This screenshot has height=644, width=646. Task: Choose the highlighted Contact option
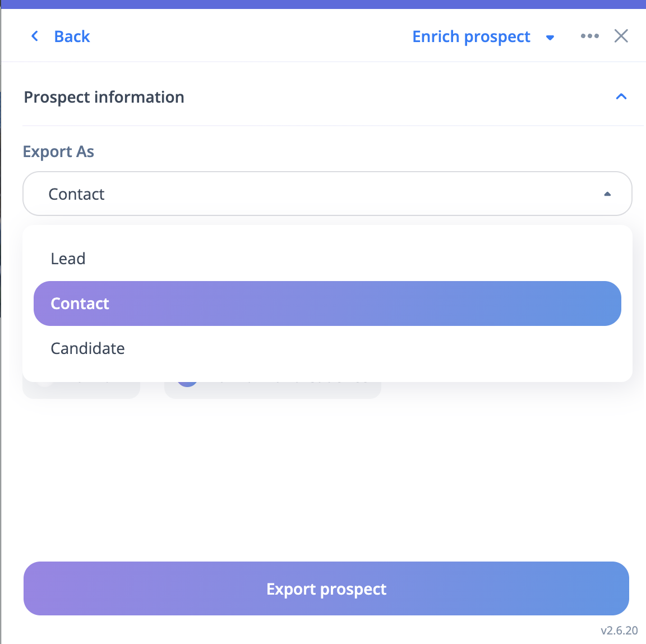tap(327, 303)
